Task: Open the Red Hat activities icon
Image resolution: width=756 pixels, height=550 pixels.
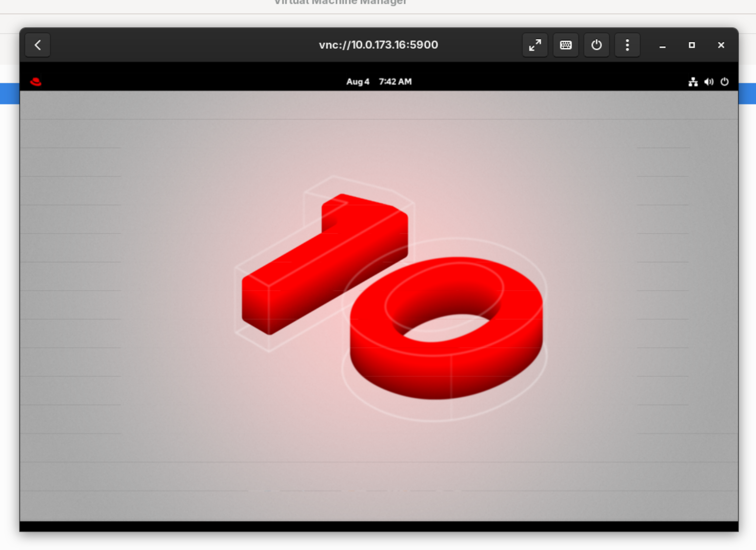Action: (36, 81)
